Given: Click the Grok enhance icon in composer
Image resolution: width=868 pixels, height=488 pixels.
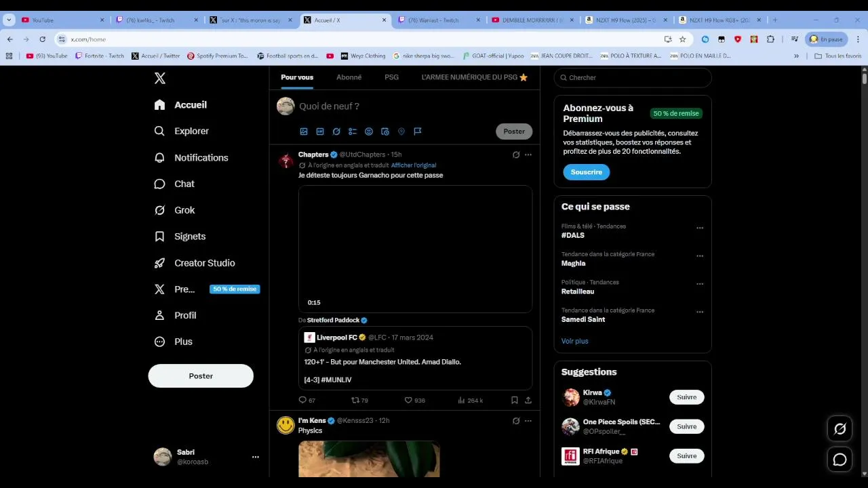Looking at the screenshot, I should pos(336,131).
